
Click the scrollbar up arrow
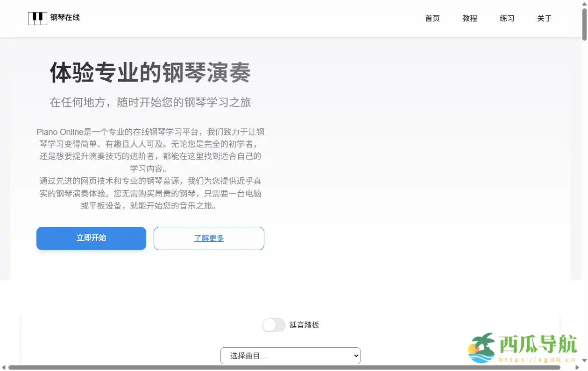pyautogui.click(x=584, y=3)
